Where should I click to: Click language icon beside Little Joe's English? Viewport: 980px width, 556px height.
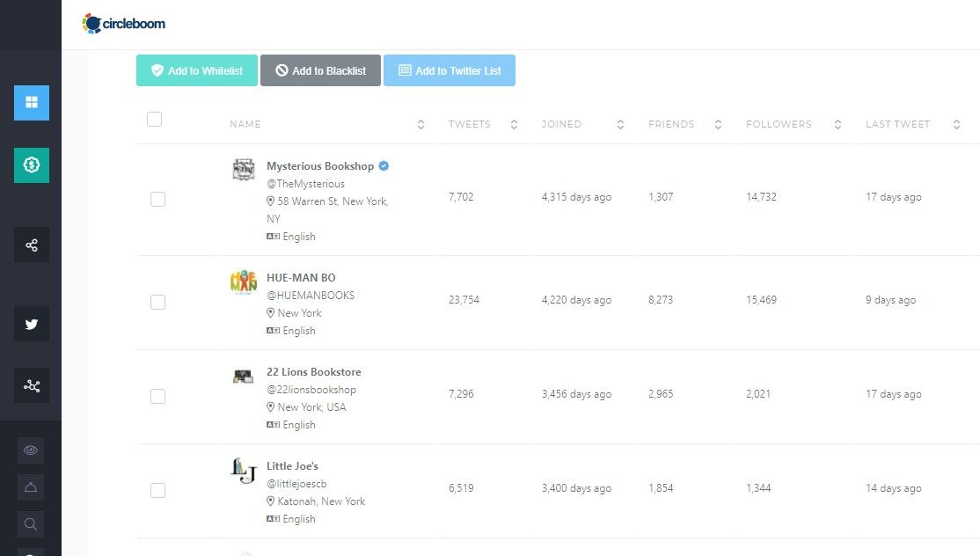pos(273,518)
